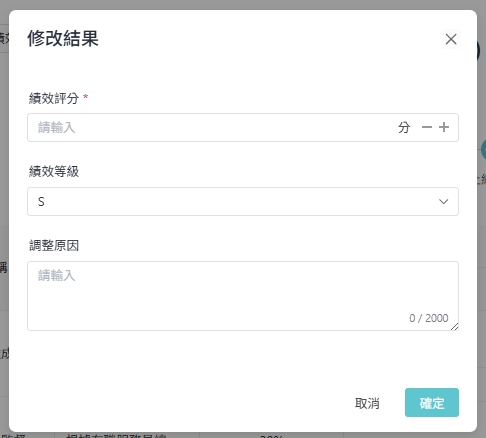Grab the text area resize handle corner

tap(455, 327)
